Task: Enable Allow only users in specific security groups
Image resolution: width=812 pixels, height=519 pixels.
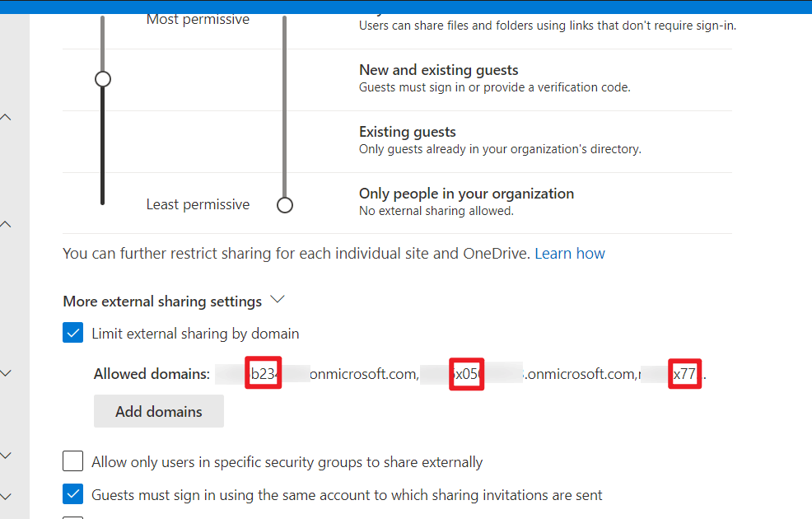Action: (73, 461)
